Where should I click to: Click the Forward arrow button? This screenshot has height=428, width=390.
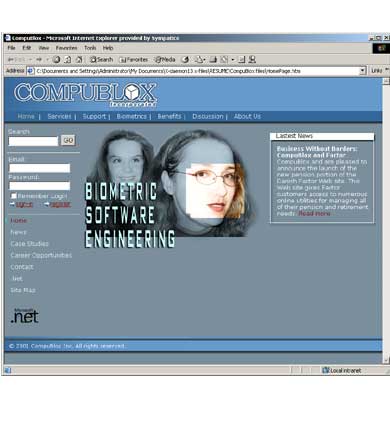coord(39,60)
